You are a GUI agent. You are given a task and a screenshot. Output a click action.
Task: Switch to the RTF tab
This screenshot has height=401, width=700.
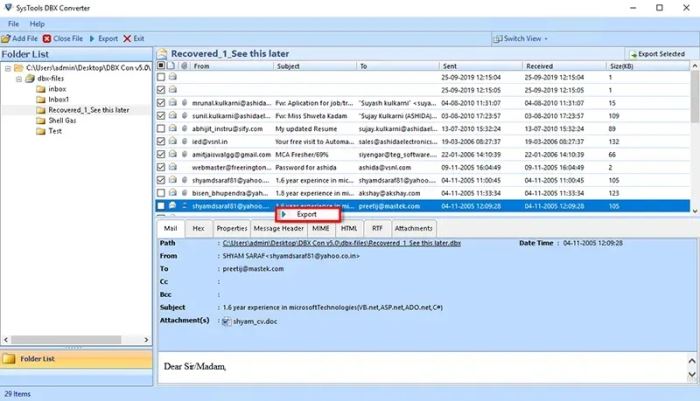377,228
